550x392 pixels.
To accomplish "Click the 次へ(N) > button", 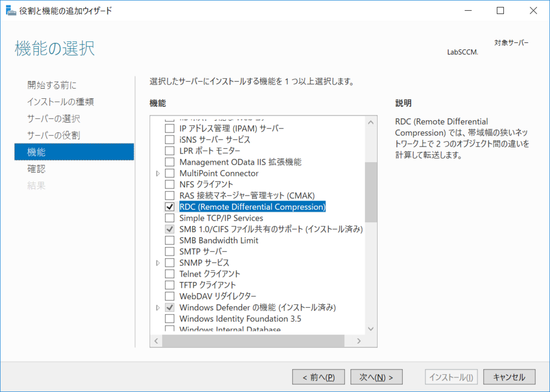I will pyautogui.click(x=377, y=377).
